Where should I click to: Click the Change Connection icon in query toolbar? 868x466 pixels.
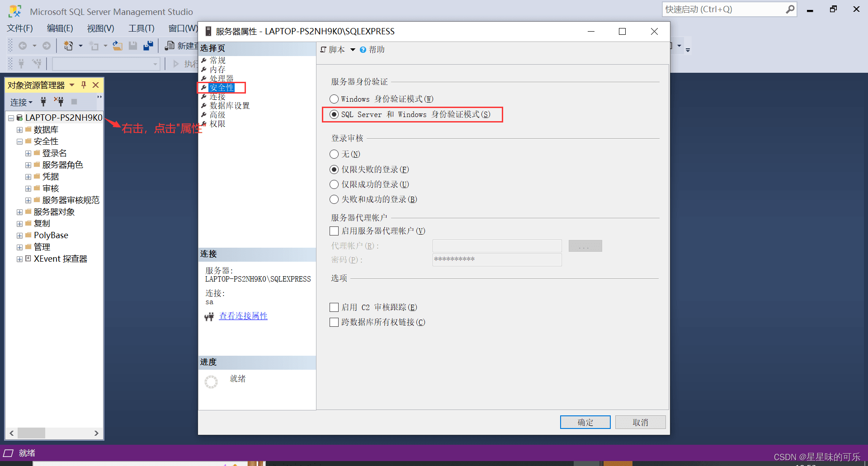[37, 64]
